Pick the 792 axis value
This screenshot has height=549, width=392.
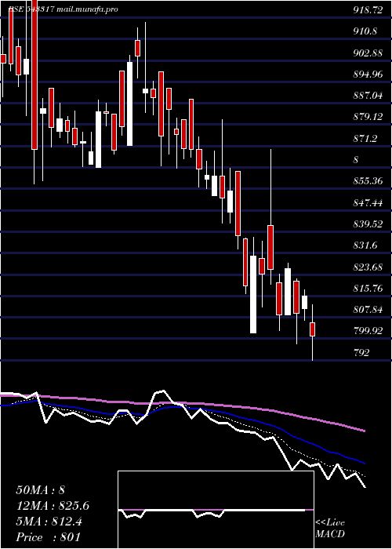(x=361, y=353)
